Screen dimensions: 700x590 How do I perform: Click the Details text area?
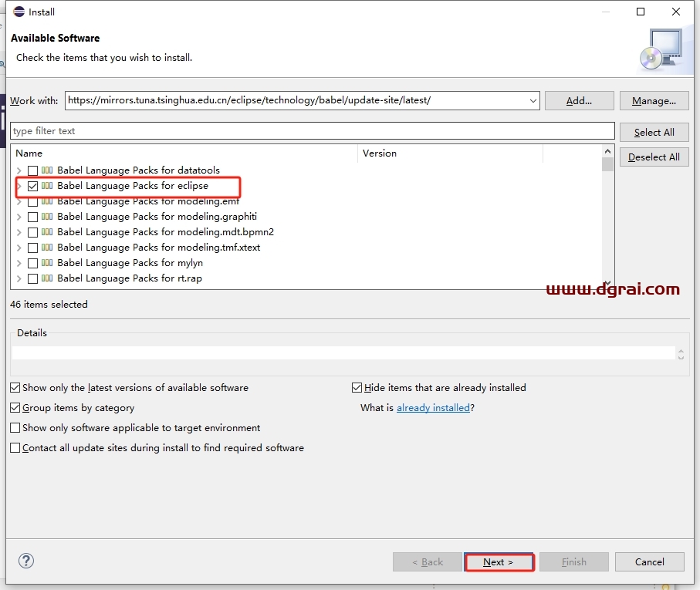coord(343,352)
